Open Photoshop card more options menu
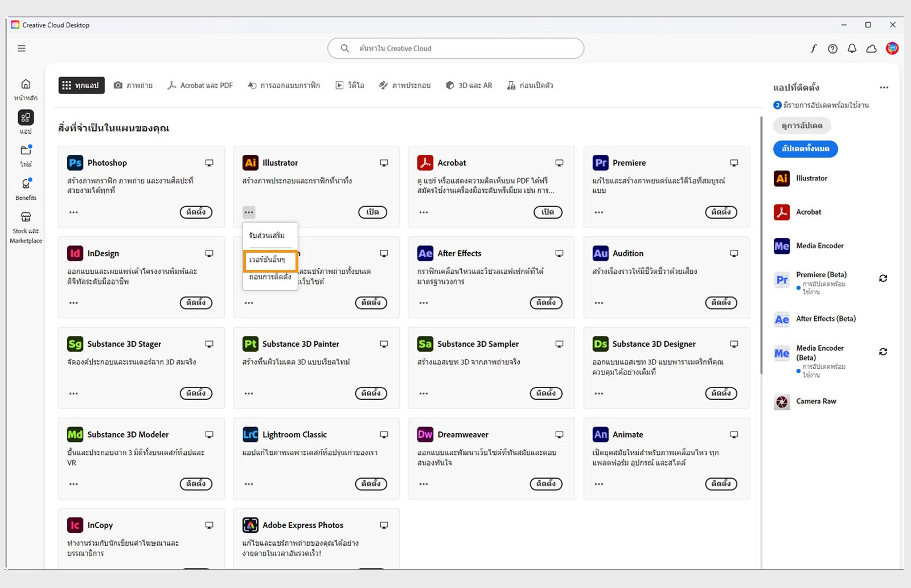The image size is (911, 588). pyautogui.click(x=73, y=212)
